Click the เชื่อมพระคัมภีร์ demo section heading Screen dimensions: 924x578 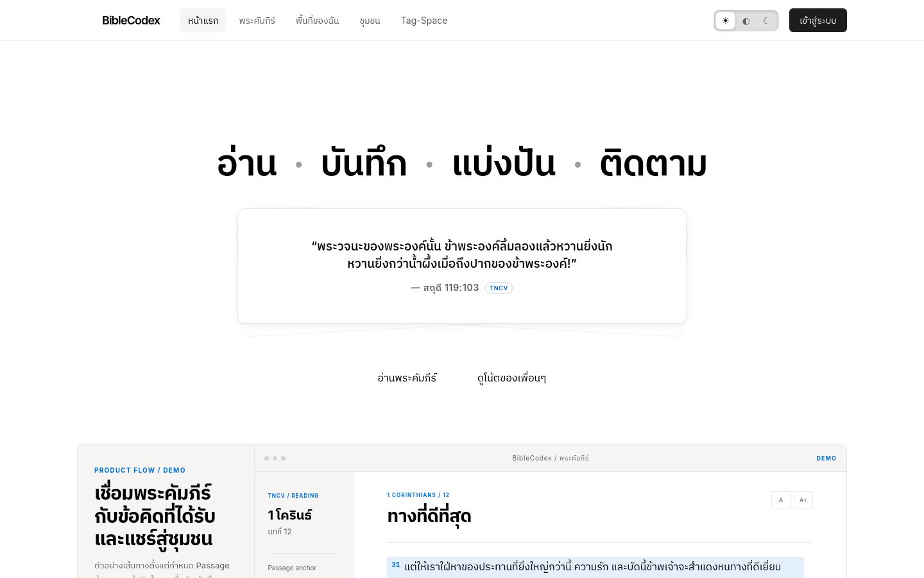155,516
